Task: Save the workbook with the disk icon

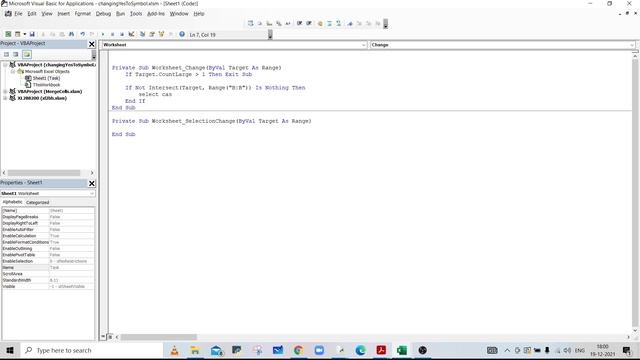Action: [x=32, y=34]
